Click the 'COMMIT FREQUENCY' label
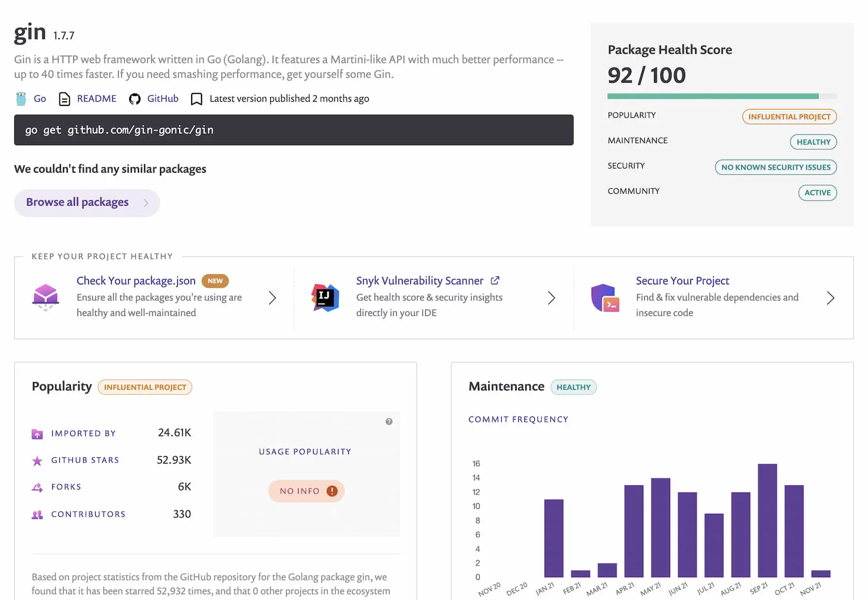This screenshot has width=868, height=600. coord(518,419)
